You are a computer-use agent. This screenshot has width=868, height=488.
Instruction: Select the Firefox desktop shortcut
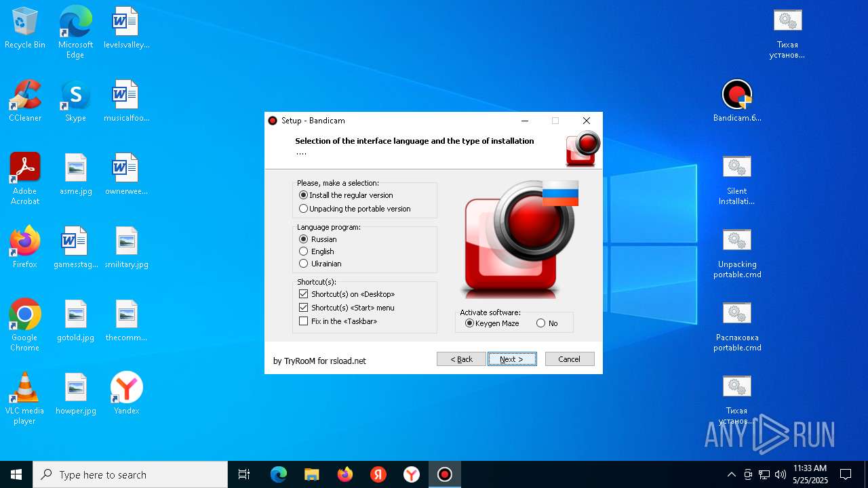tap(25, 247)
